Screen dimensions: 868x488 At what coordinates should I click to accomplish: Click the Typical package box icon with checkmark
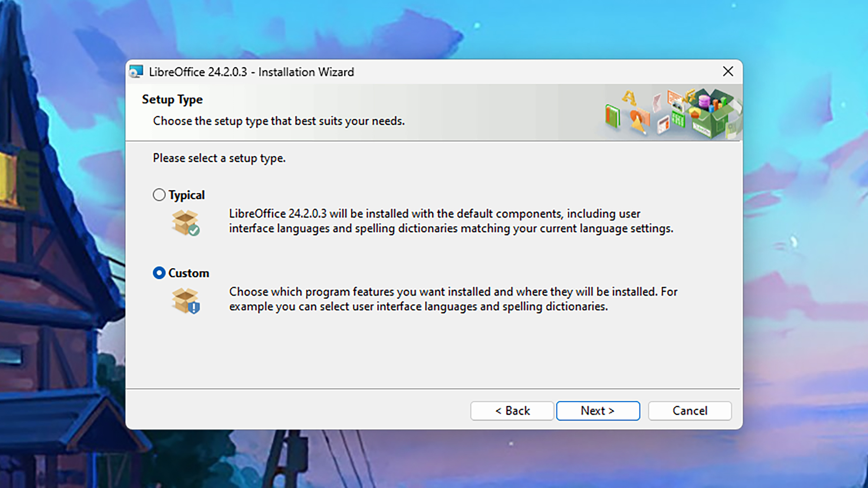(x=186, y=223)
